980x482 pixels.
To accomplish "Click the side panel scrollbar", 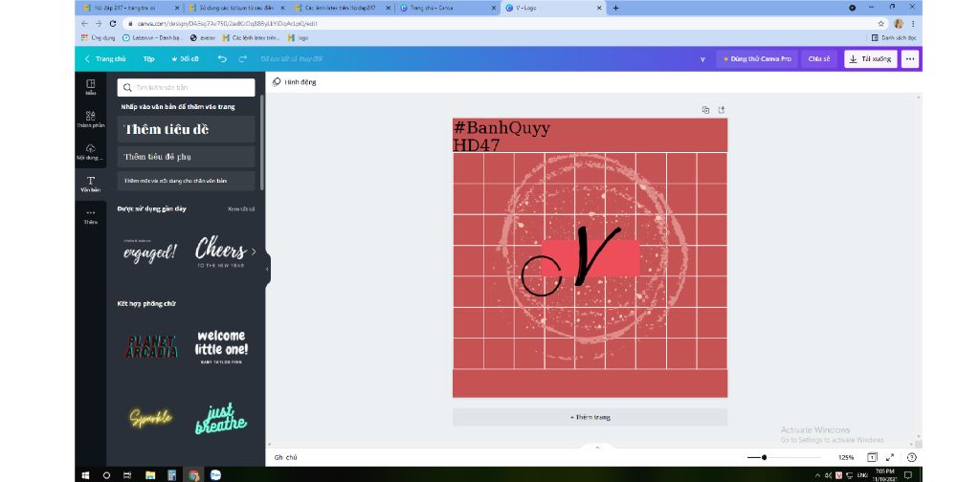I will pos(262,143).
